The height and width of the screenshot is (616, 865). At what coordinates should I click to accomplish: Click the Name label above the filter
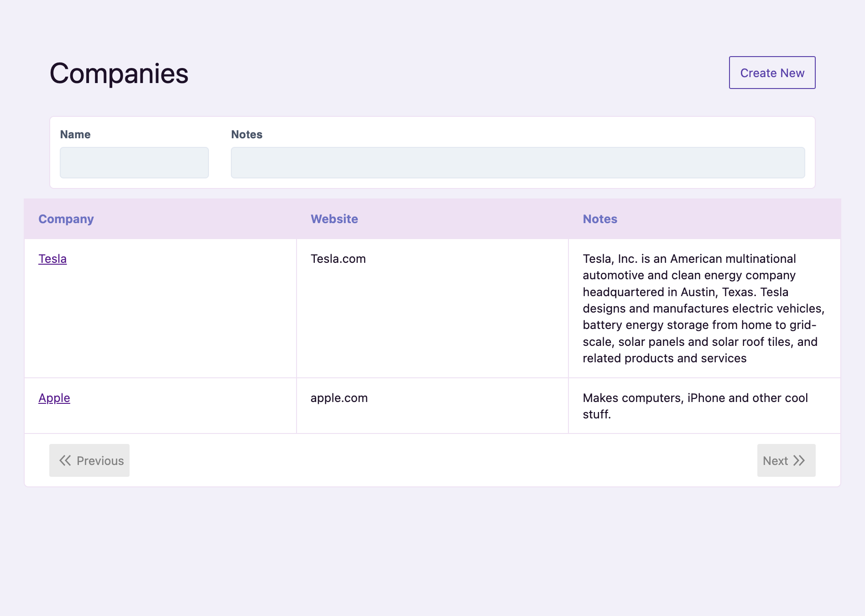click(75, 135)
